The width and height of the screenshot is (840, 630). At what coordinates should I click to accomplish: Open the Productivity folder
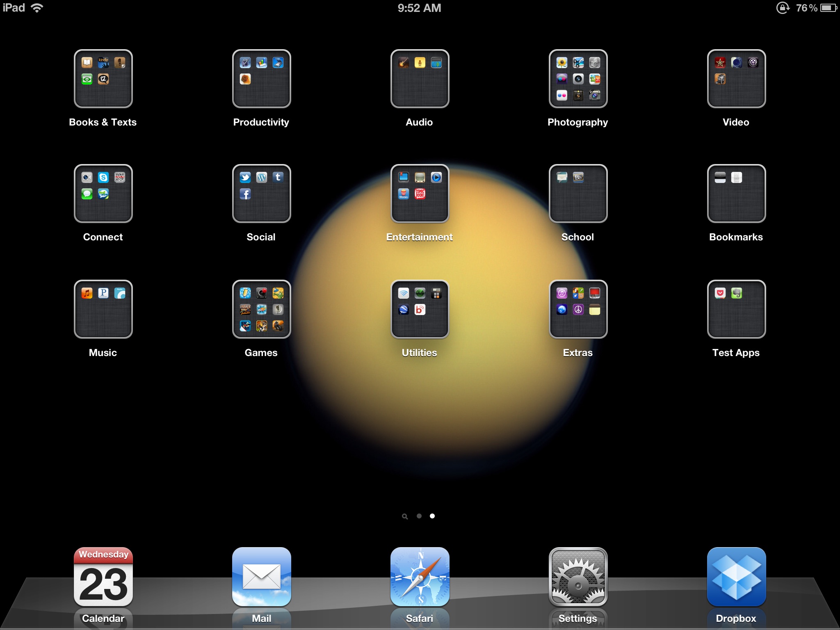261,79
